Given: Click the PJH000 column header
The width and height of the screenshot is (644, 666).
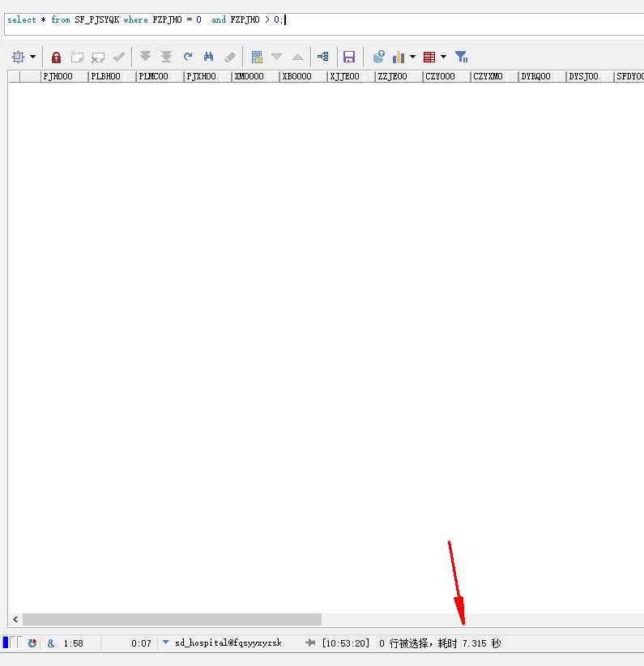Looking at the screenshot, I should tap(64, 76).
